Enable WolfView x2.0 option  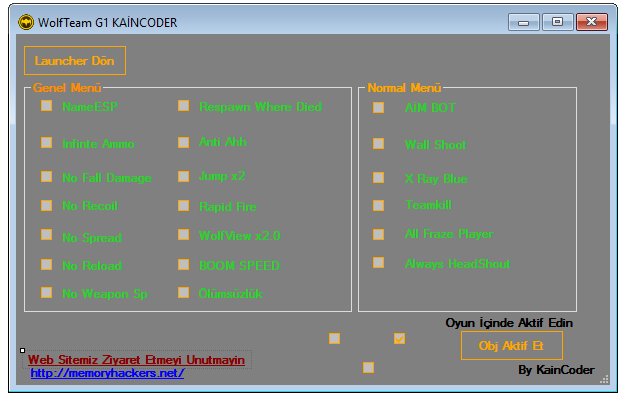click(184, 235)
